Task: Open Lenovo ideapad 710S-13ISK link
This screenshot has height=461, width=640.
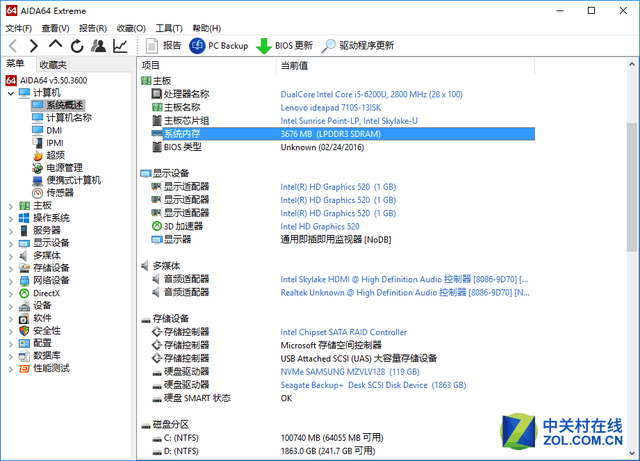Action: click(x=331, y=108)
